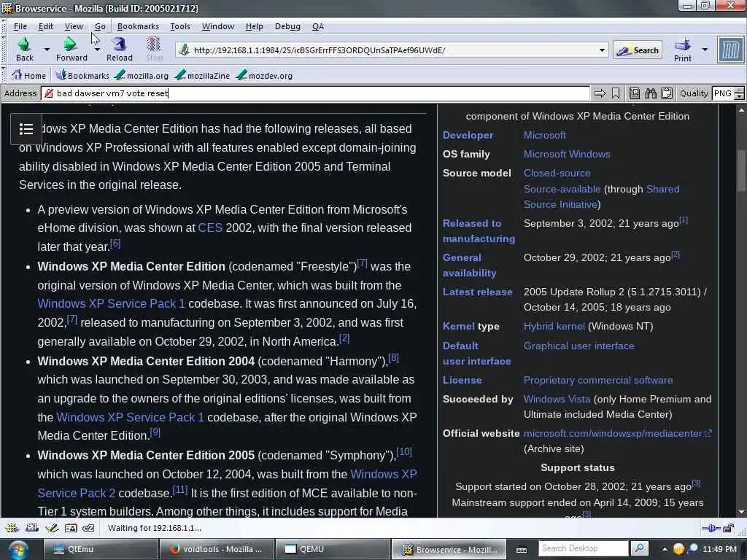
Task: Click the IRC Chat icon in the status bar
Action: pyautogui.click(x=88, y=528)
